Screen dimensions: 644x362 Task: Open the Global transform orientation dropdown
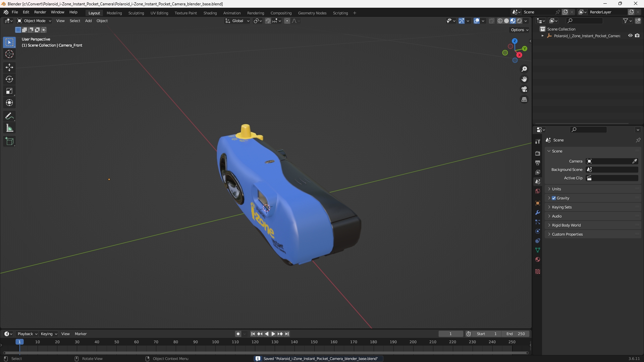237,21
